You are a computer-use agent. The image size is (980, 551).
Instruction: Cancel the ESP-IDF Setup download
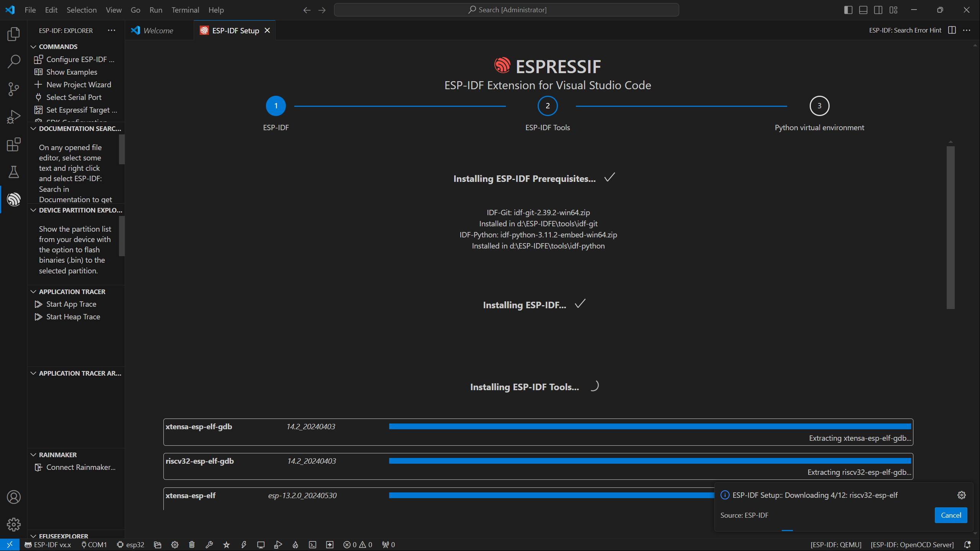[x=951, y=515]
